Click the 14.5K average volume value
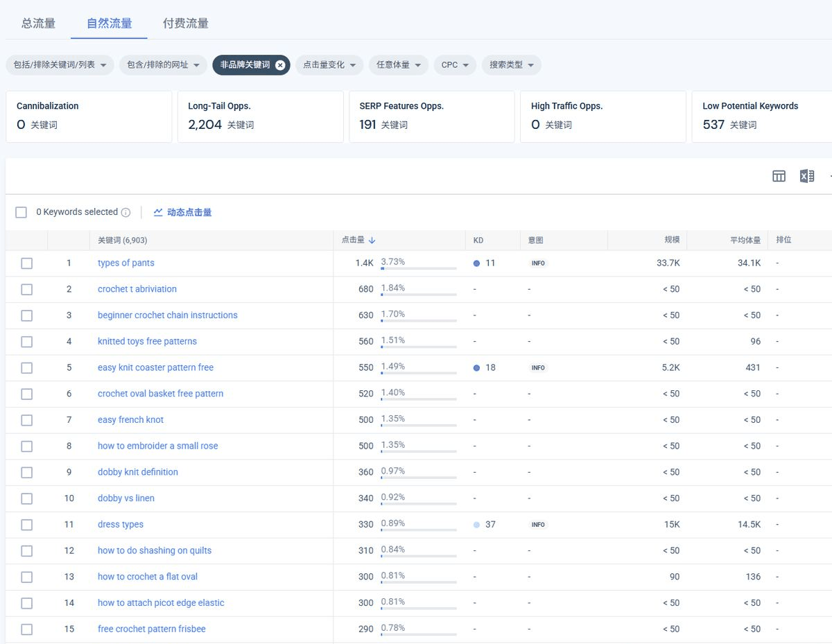Screen dimensions: 832x644 point(749,525)
